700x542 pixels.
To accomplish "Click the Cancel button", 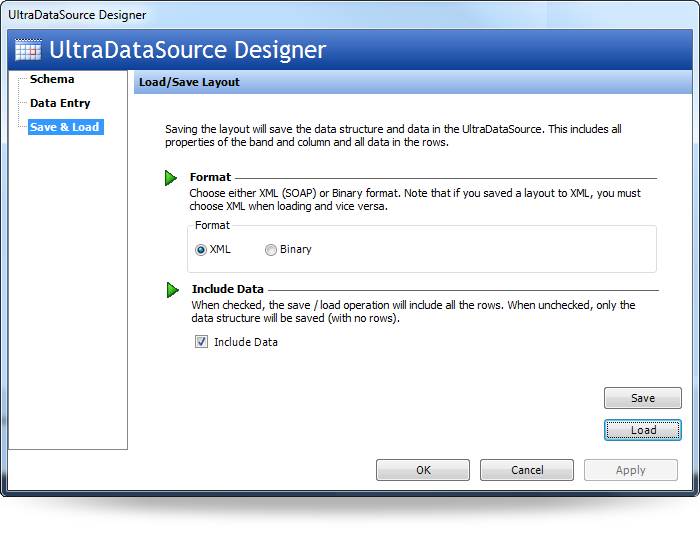I will coord(527,470).
